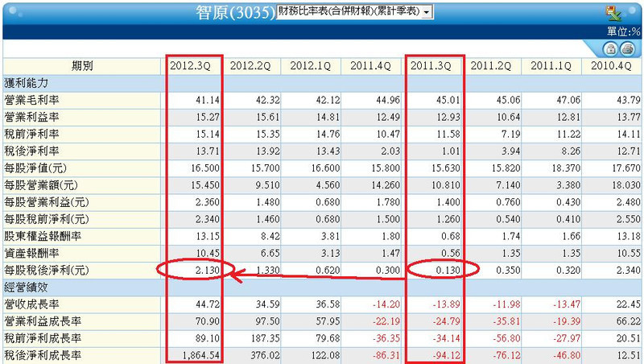The image size is (644, 364).
Task: Click the 每股稅後淨利(元) row label
Action: (47, 271)
